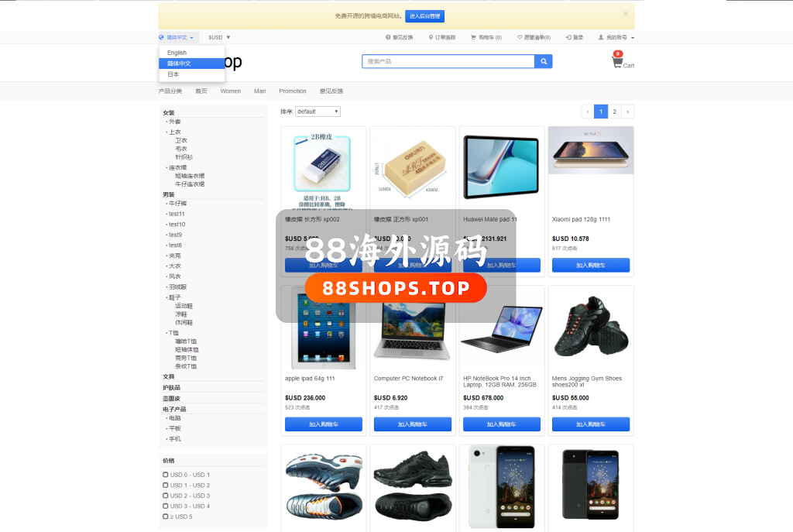Screen dimensions: 793x532
Task: Open wishlist heart icon link
Action: (520, 37)
